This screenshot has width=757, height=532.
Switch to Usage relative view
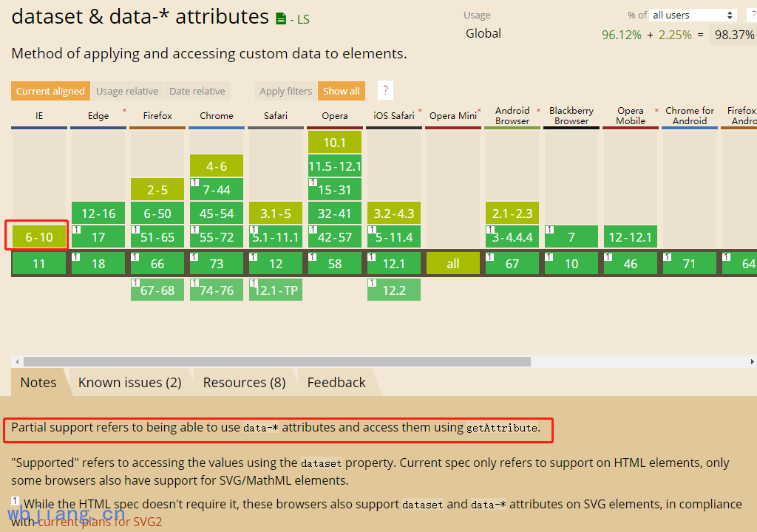coord(126,91)
